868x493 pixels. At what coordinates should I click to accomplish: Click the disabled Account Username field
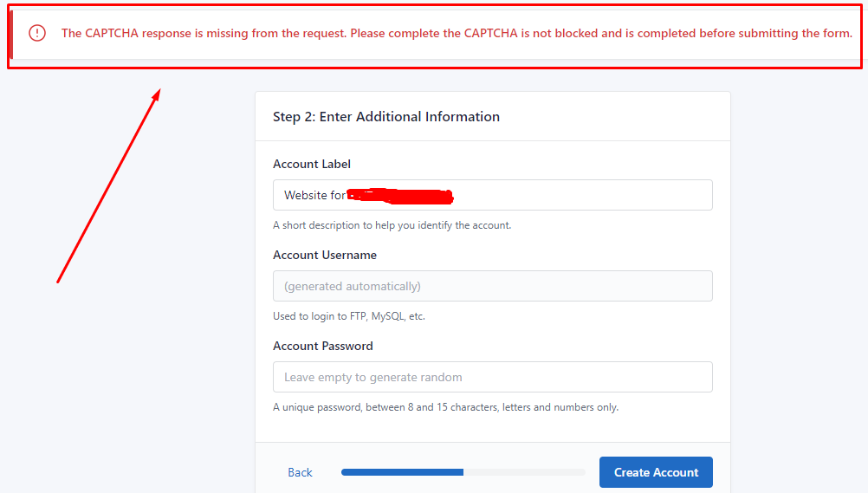tap(492, 286)
